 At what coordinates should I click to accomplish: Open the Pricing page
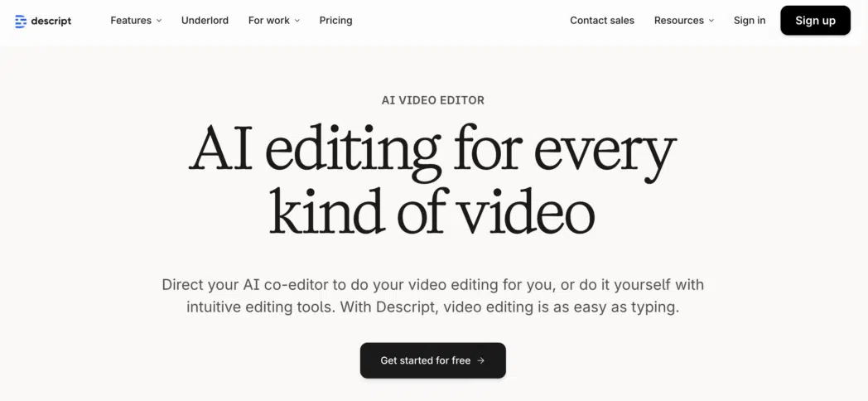[335, 21]
